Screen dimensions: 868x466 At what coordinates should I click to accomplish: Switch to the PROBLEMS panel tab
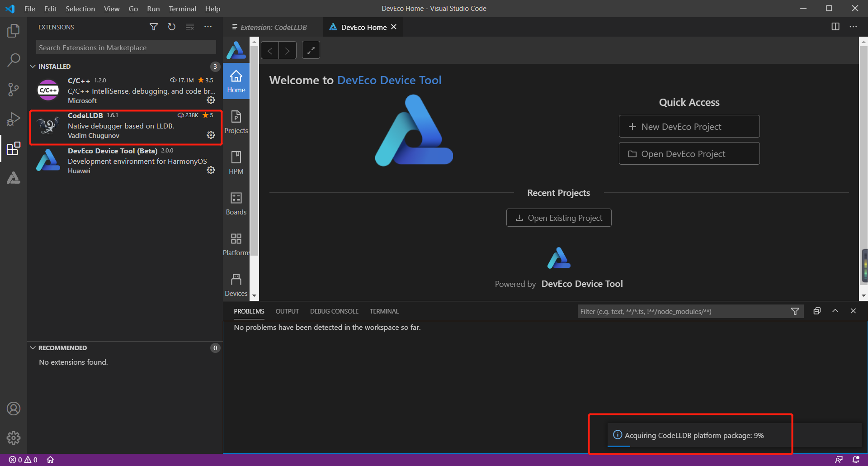249,311
